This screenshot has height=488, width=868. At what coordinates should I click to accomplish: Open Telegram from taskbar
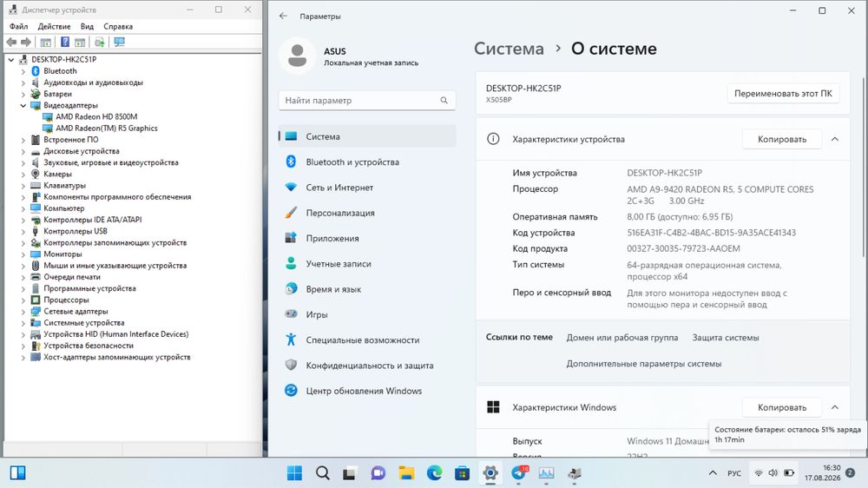click(519, 473)
